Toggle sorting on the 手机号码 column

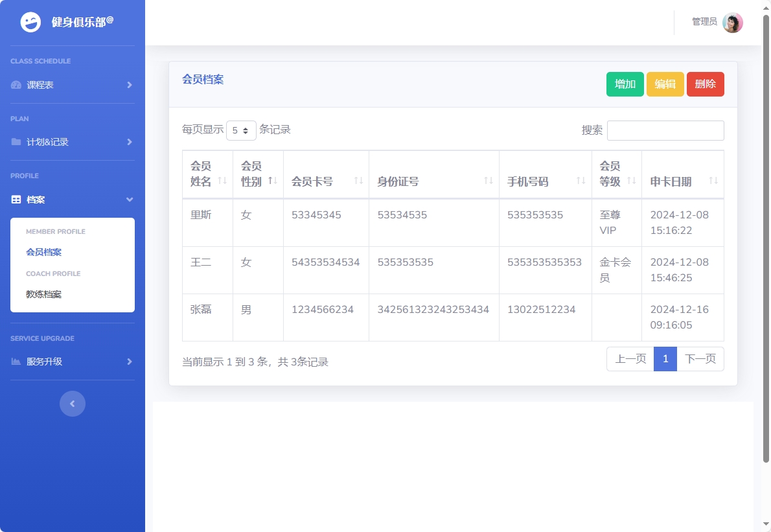click(x=580, y=181)
